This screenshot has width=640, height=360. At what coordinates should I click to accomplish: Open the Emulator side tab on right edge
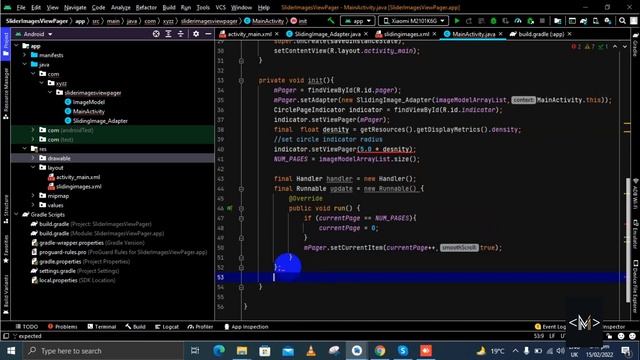[635, 235]
